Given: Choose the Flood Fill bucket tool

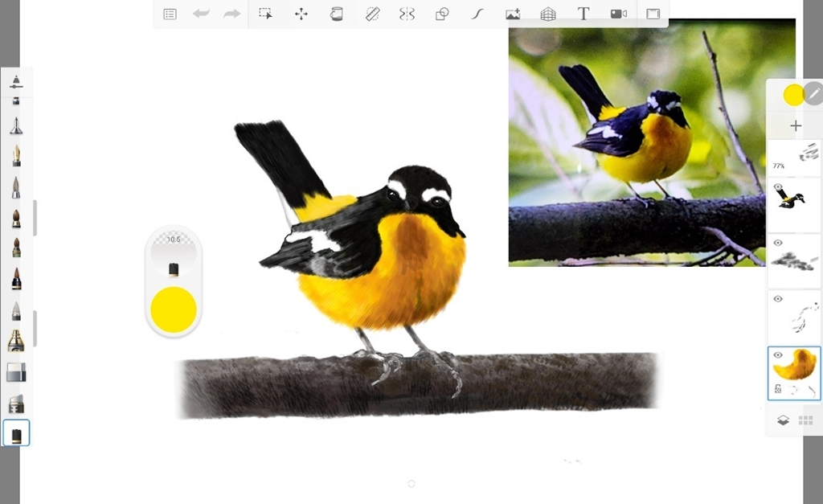Looking at the screenshot, I should (337, 14).
